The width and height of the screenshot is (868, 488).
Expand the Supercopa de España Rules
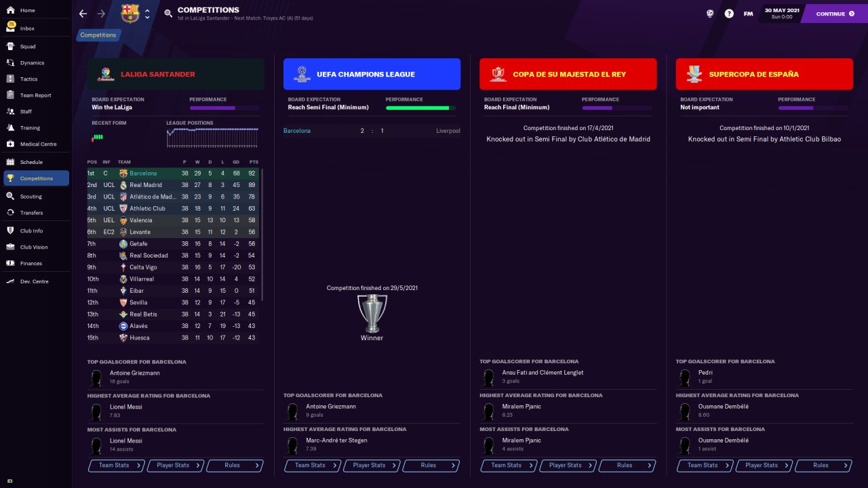(823, 466)
